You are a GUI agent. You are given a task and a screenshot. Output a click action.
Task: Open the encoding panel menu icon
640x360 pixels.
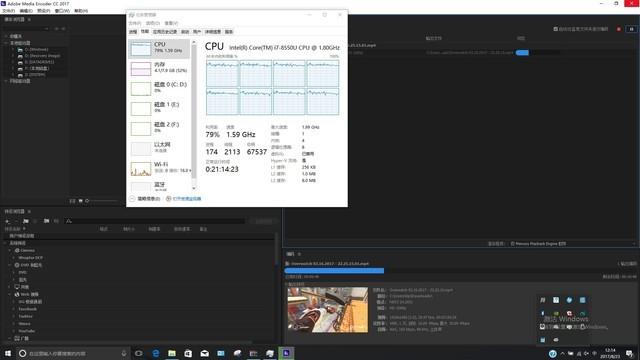[299, 254]
